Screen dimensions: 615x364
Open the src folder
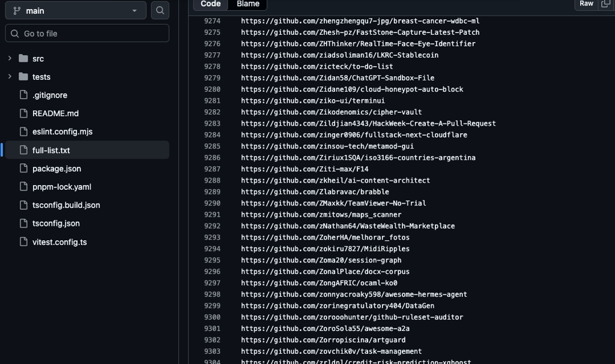38,59
